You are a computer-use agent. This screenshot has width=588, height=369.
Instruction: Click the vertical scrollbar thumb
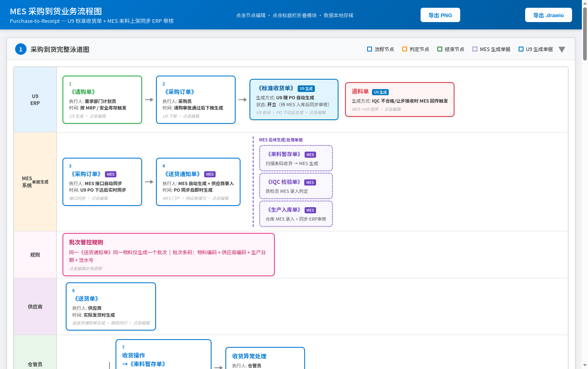pos(585,34)
